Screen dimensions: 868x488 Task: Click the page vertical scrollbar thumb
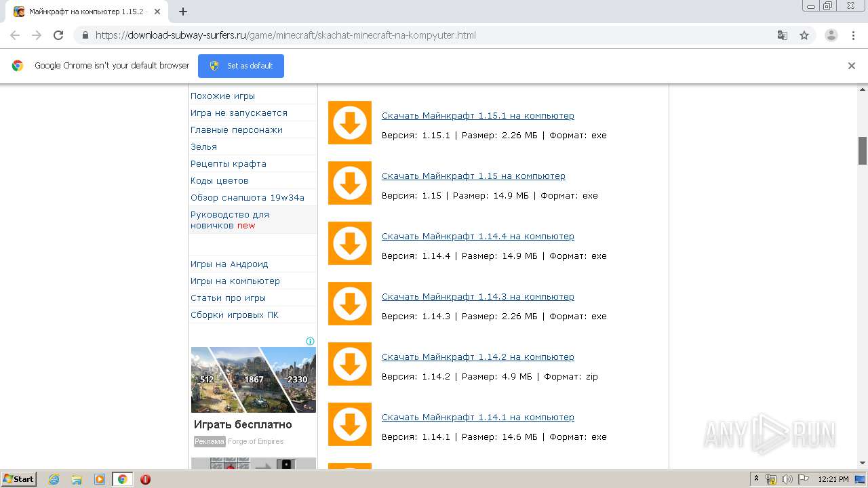click(863, 150)
